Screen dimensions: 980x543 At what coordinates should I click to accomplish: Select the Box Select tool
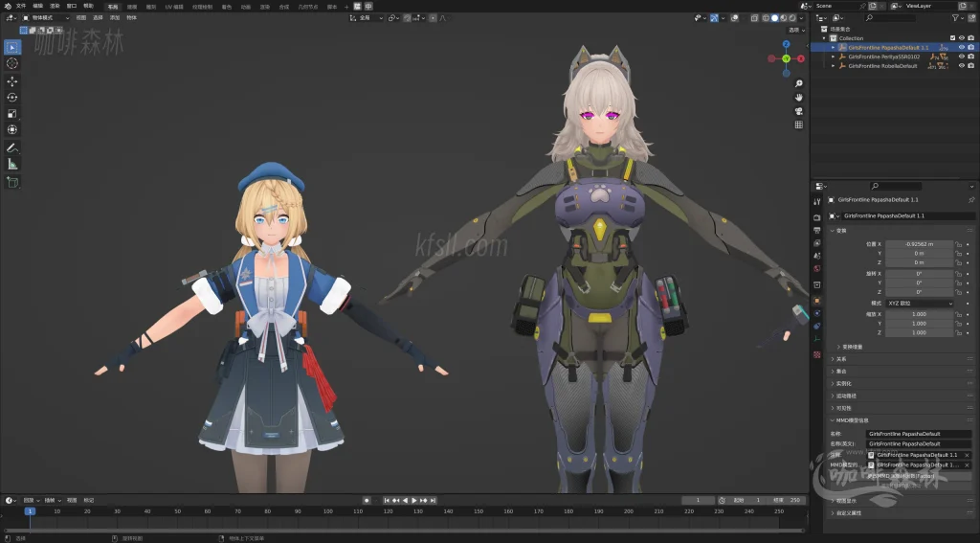click(x=11, y=47)
